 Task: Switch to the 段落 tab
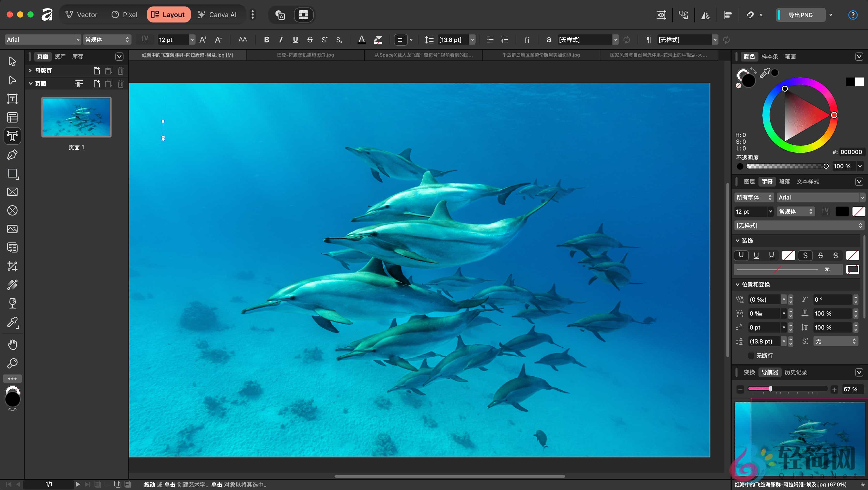pos(785,181)
